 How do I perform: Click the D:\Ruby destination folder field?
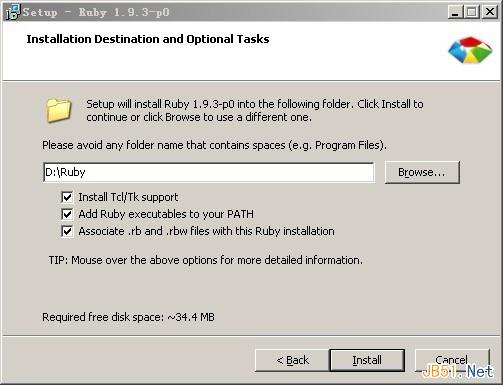click(209, 172)
